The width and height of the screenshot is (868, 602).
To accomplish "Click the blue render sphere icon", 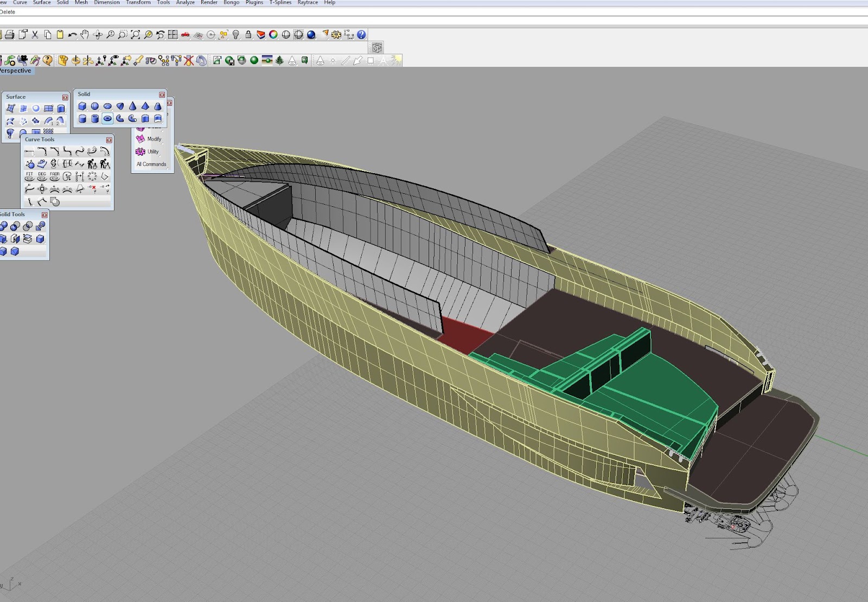I will pyautogui.click(x=311, y=35).
